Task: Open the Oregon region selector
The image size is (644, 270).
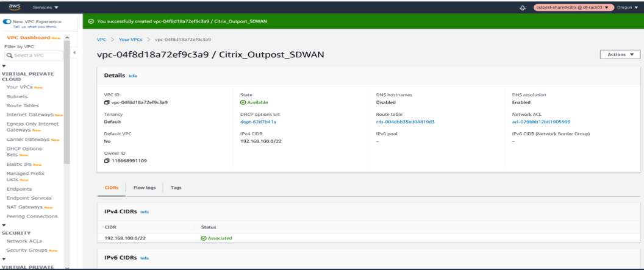Action: tap(628, 7)
